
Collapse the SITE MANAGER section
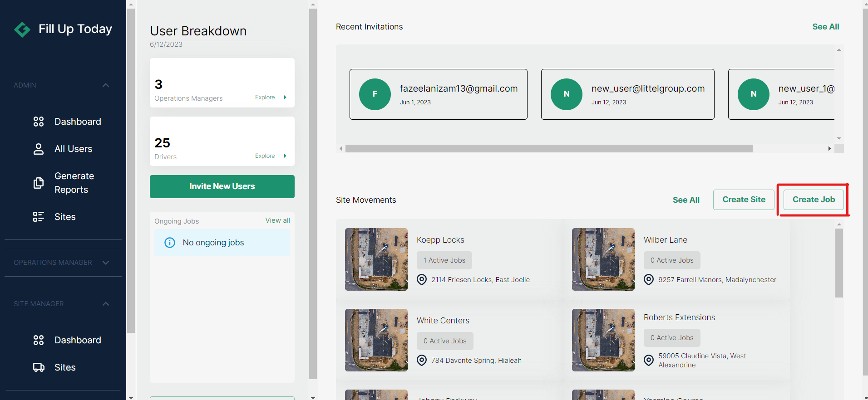[106, 304]
